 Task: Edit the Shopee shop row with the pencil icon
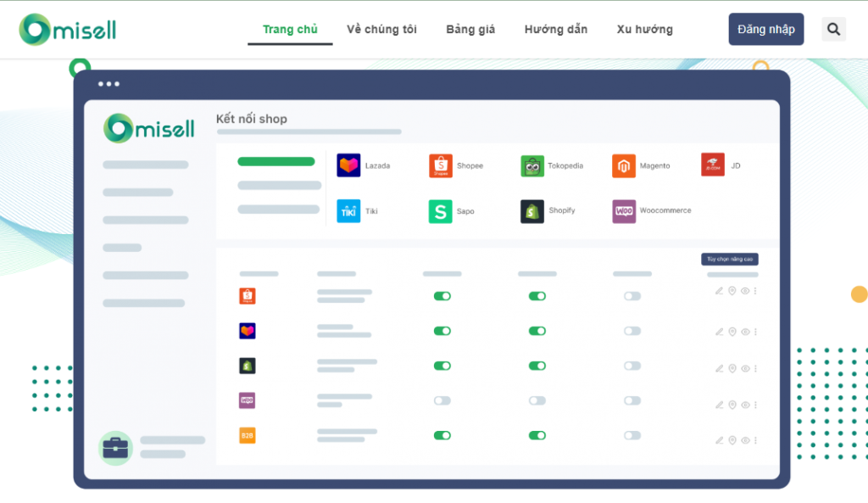point(719,291)
